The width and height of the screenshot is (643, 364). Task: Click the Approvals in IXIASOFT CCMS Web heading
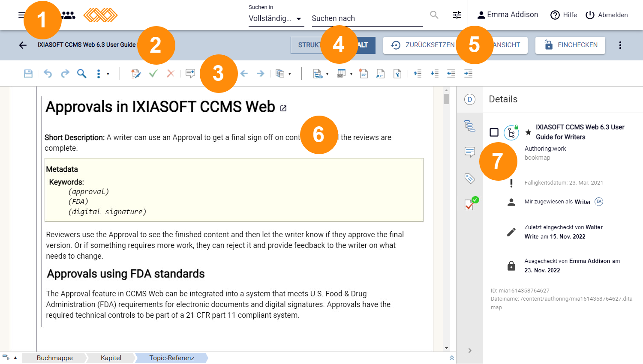pyautogui.click(x=160, y=107)
